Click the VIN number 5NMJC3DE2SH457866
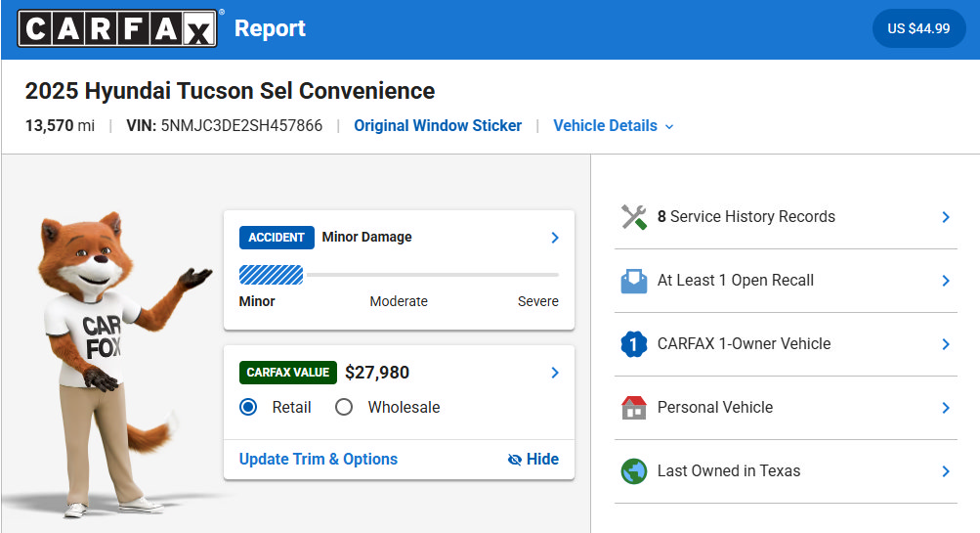 point(241,126)
